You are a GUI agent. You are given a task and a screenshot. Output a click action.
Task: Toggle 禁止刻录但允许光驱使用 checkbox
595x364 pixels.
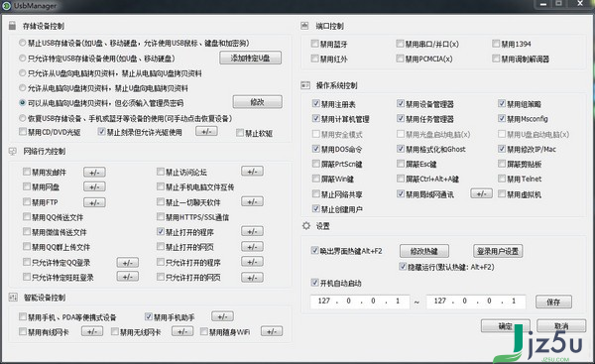(x=101, y=132)
